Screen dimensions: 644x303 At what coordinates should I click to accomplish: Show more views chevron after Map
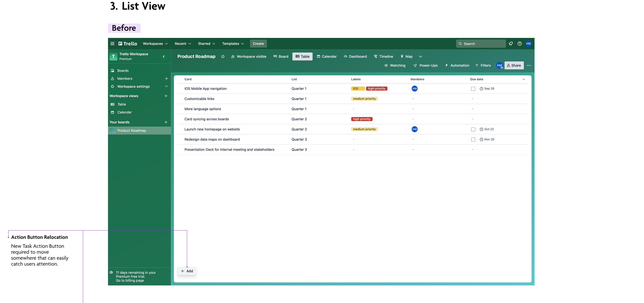pos(420,57)
